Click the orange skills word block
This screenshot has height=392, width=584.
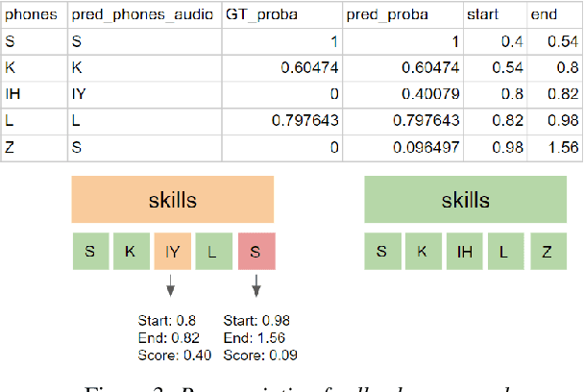(x=173, y=201)
